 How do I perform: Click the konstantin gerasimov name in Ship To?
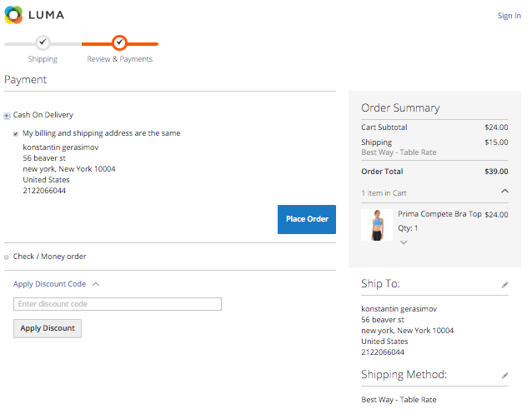[x=399, y=309]
